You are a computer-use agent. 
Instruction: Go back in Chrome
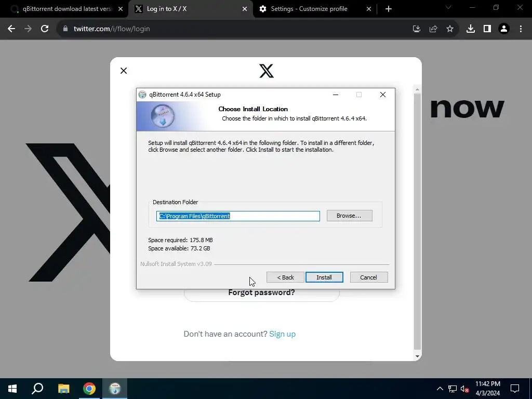pos(11,29)
